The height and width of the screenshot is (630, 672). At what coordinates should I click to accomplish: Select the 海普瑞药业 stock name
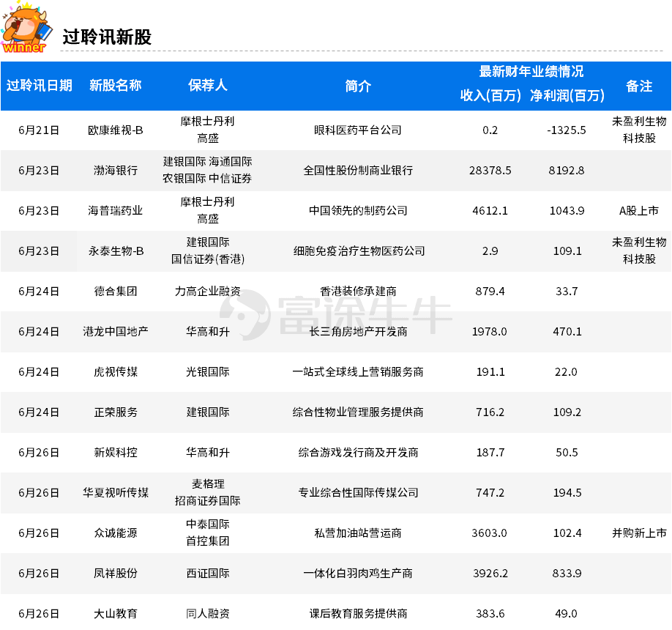(115, 210)
